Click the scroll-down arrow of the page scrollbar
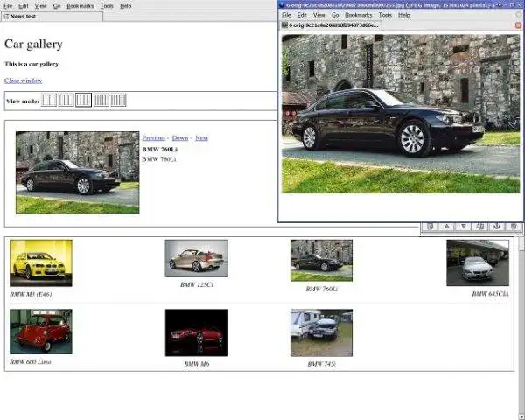The height and width of the screenshot is (420, 525). 521,416
